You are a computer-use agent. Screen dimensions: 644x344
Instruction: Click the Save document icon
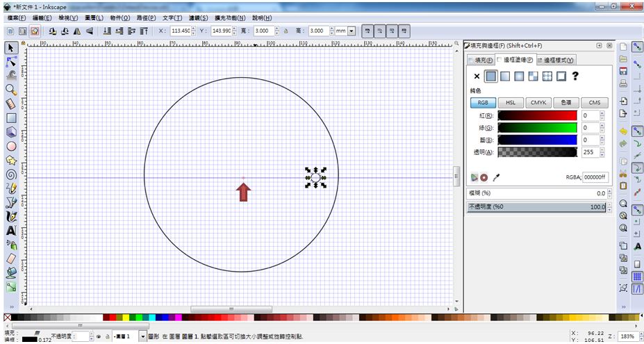[x=623, y=71]
